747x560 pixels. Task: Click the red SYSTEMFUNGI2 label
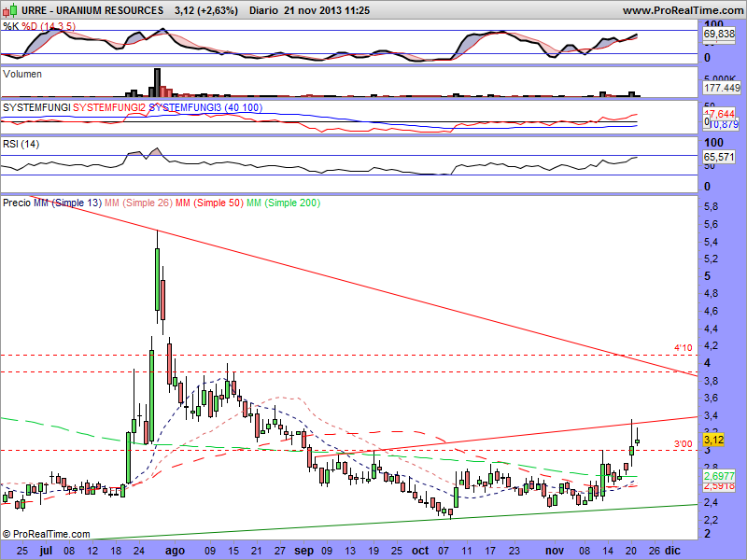click(109, 107)
